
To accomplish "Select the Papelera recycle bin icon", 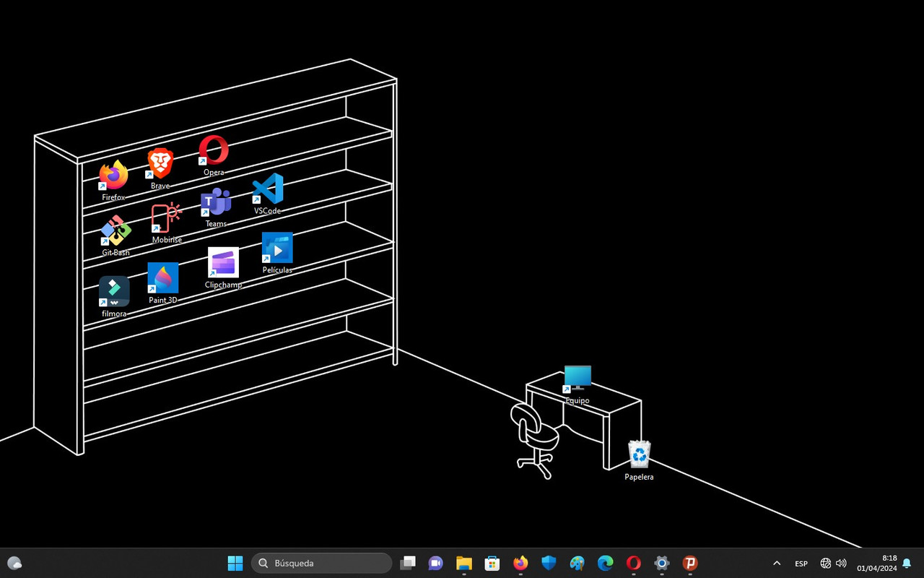I will coord(639,460).
